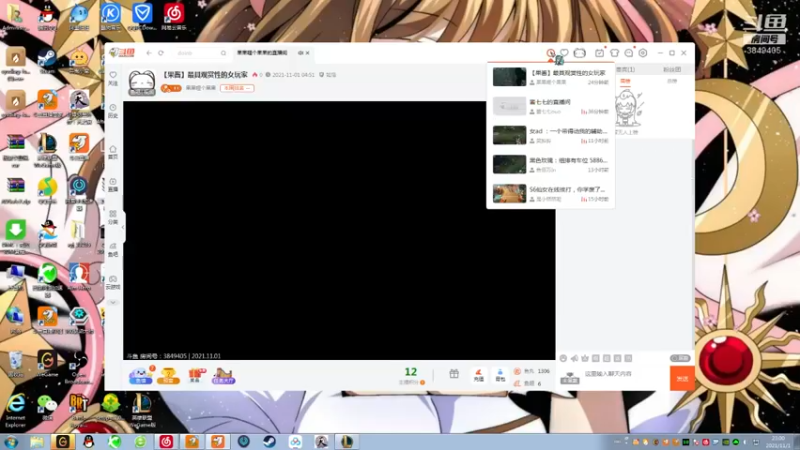Image resolution: width=800 pixels, height=450 pixels.
Task: Click the red gift boxes icon below the video
Action: click(196, 376)
